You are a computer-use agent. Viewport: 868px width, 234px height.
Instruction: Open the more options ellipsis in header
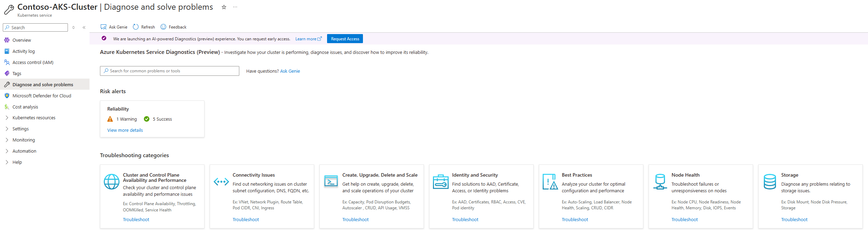(235, 7)
